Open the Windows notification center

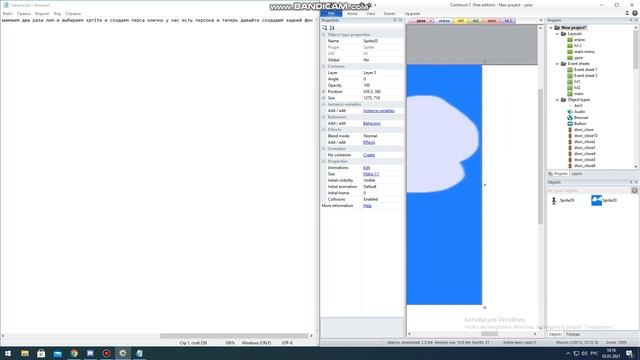tap(630, 353)
